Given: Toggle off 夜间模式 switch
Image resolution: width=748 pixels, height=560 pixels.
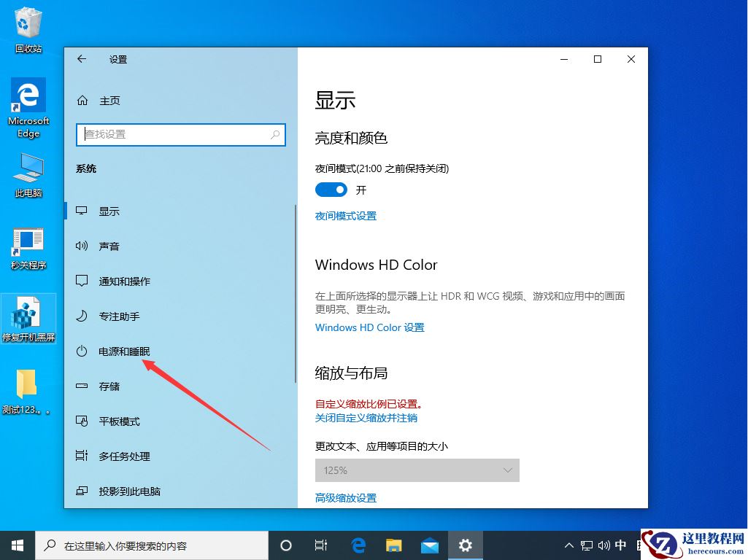Looking at the screenshot, I should [x=331, y=190].
